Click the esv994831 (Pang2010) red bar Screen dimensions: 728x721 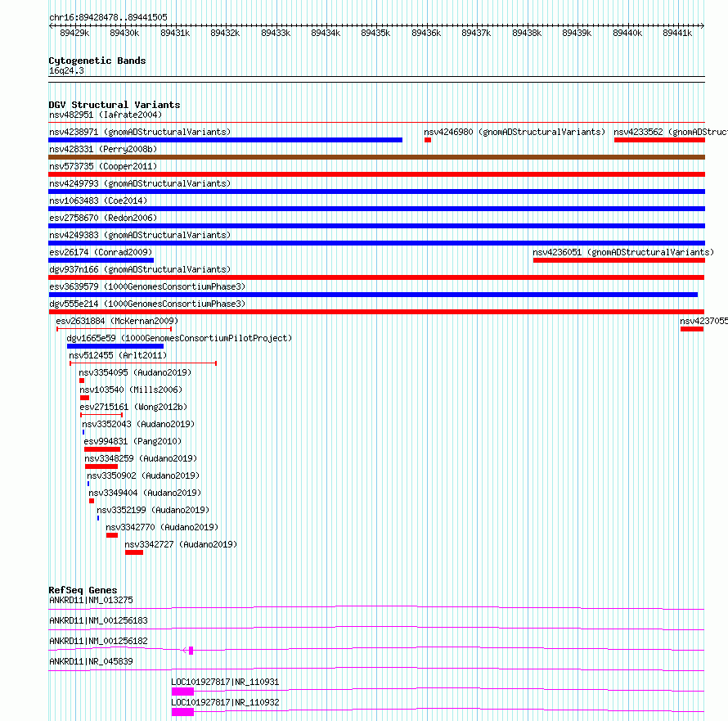coord(102,449)
